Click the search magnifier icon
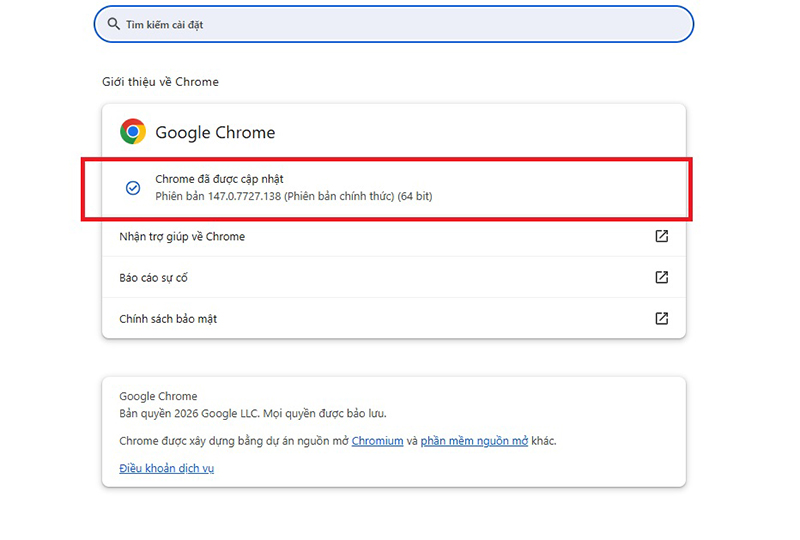800x540 pixels. (113, 24)
